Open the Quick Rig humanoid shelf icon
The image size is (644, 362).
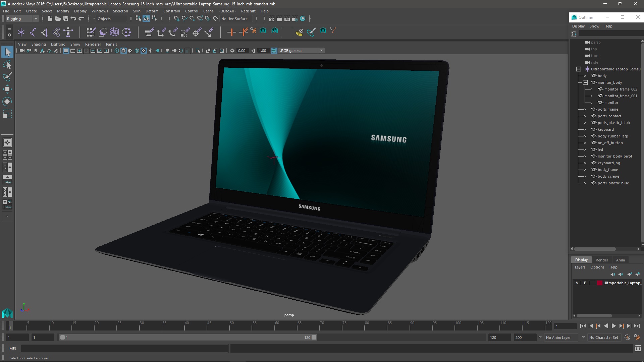click(68, 32)
